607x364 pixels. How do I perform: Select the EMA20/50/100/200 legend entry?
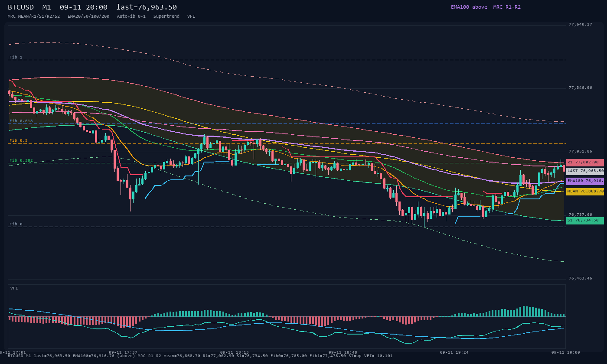88,16
